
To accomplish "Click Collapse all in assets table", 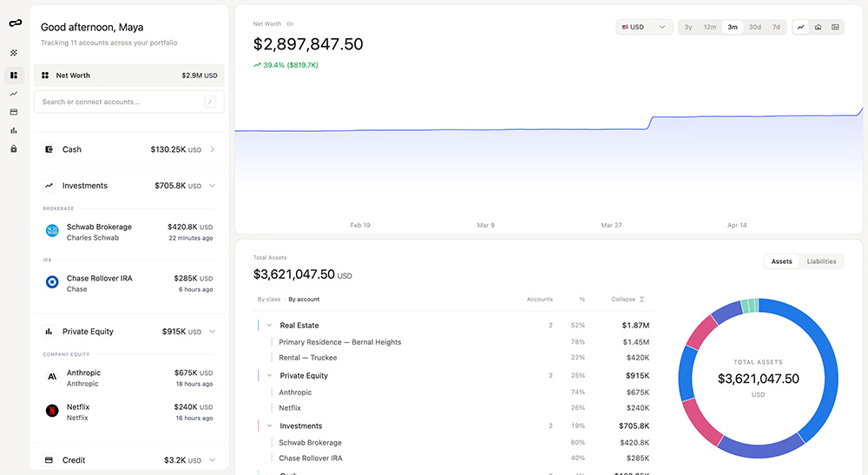I will click(628, 300).
